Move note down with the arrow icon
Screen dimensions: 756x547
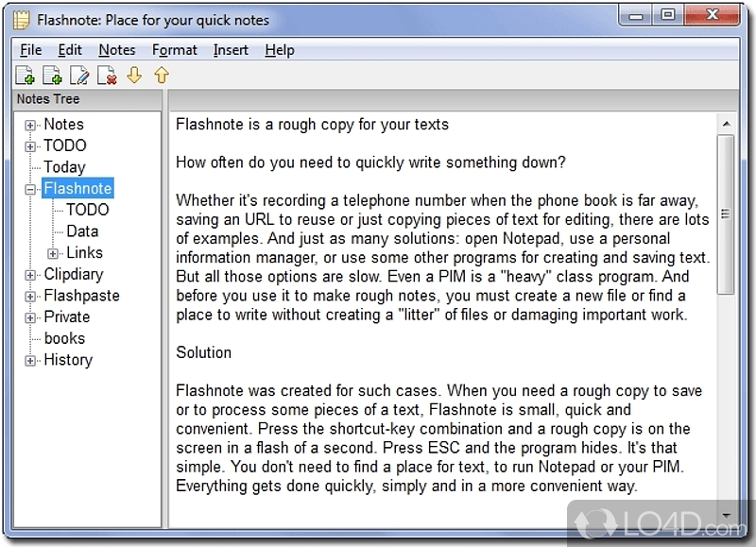pyautogui.click(x=134, y=76)
